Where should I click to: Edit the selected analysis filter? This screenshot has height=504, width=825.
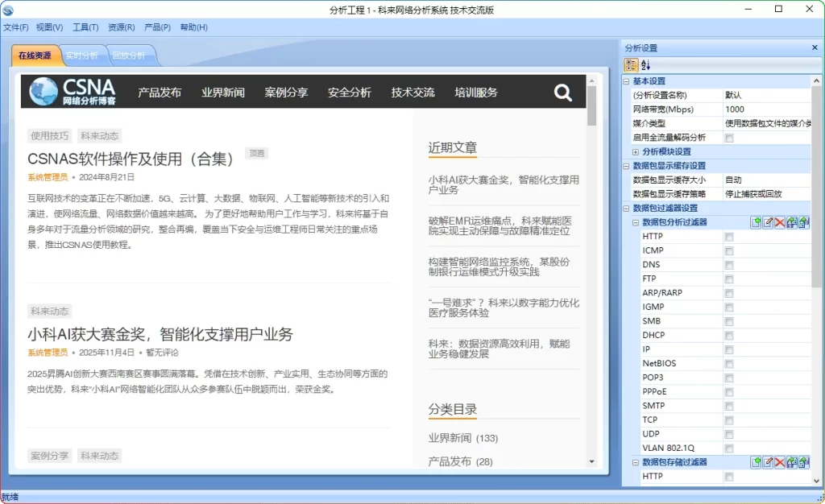(767, 221)
